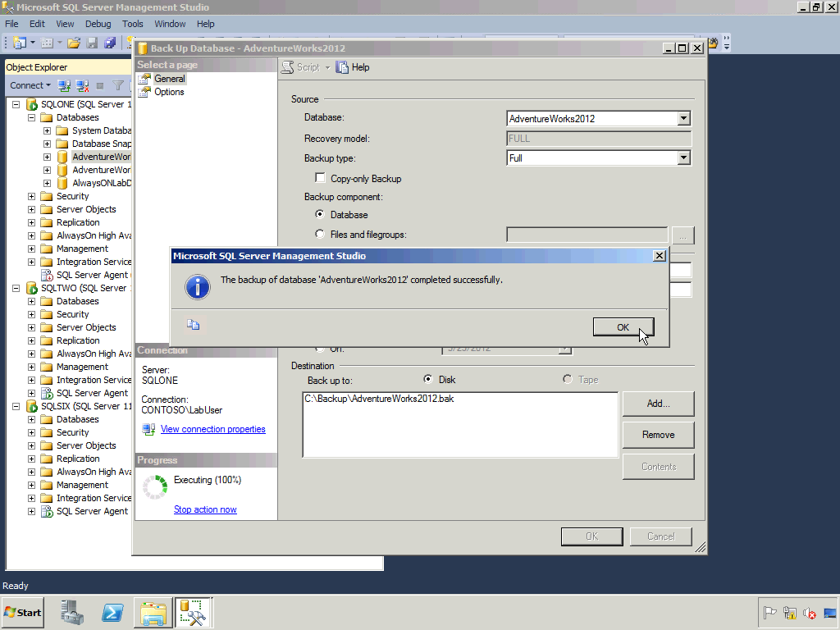Collapse the Databases node under SQLONE
The width and height of the screenshot is (840, 630).
[x=32, y=117]
